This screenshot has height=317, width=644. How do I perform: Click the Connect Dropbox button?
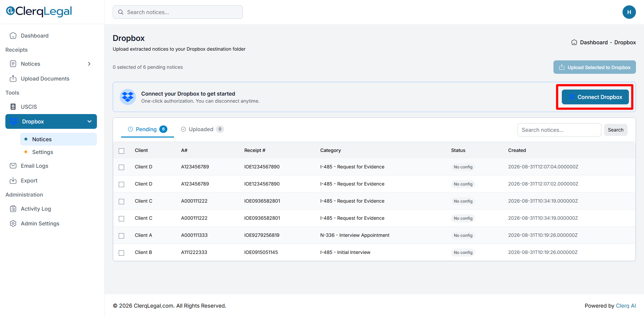pyautogui.click(x=595, y=97)
